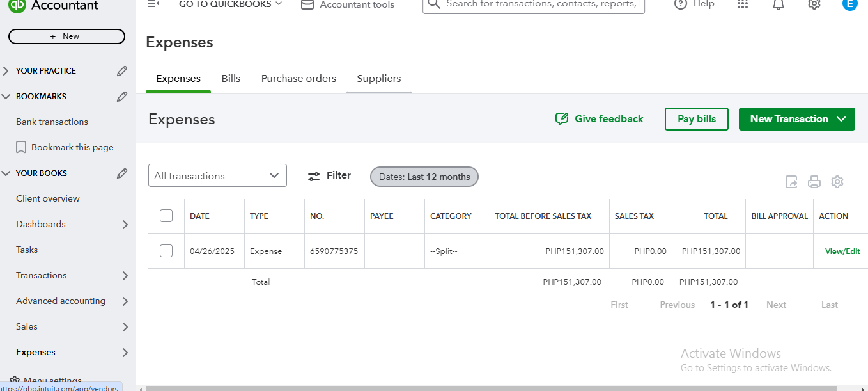Click the top bar settings gear icon
Viewport: 868px width, 391px height.
tap(814, 4)
